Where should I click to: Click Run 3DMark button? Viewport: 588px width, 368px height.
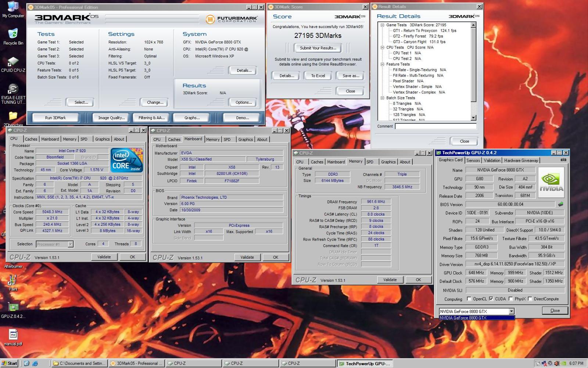coord(55,118)
